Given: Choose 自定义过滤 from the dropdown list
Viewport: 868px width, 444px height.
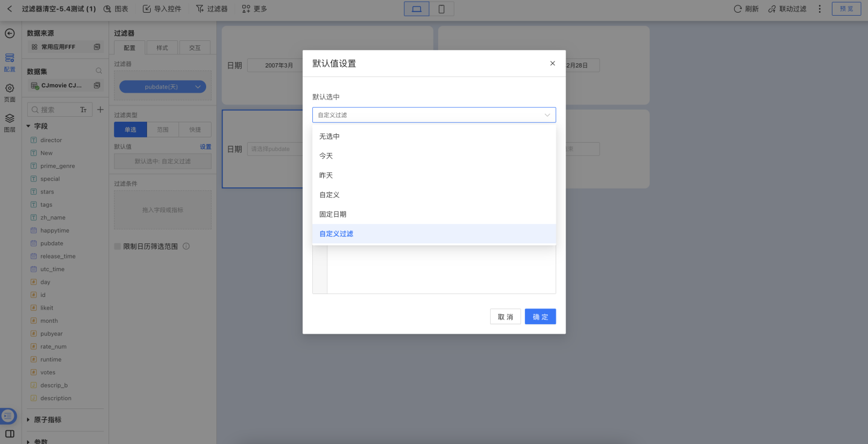Looking at the screenshot, I should coord(434,234).
